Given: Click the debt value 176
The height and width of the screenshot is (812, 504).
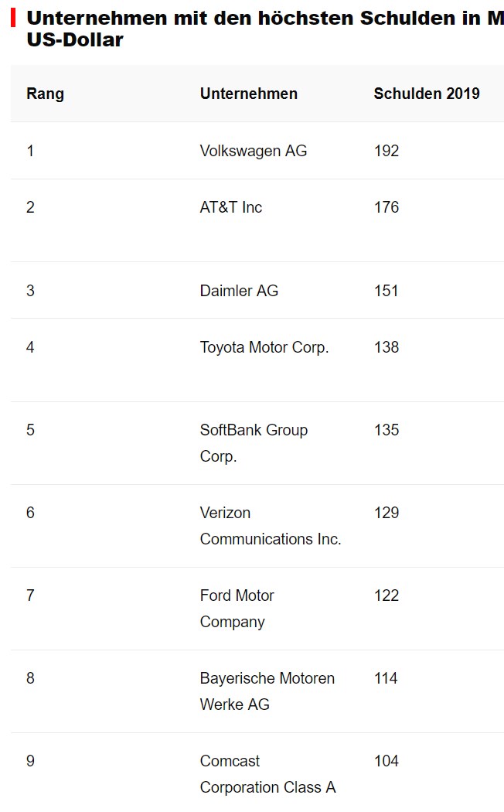Looking at the screenshot, I should coord(386,207).
